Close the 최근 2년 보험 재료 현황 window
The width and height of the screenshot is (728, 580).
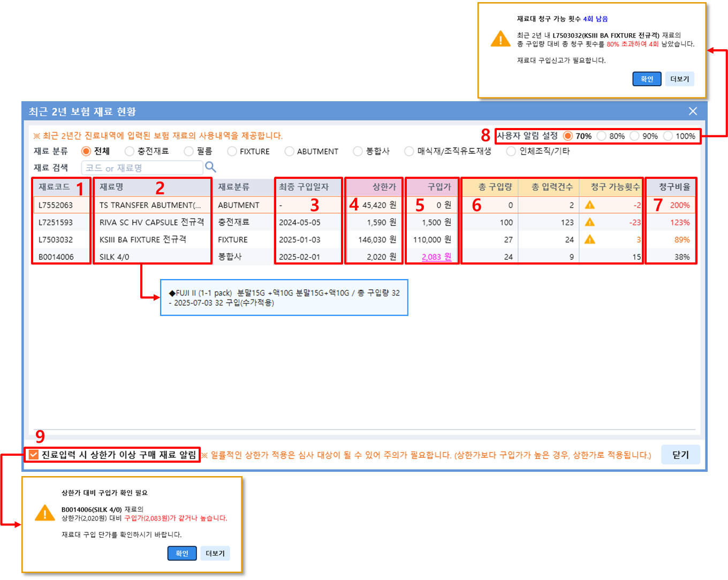(693, 111)
